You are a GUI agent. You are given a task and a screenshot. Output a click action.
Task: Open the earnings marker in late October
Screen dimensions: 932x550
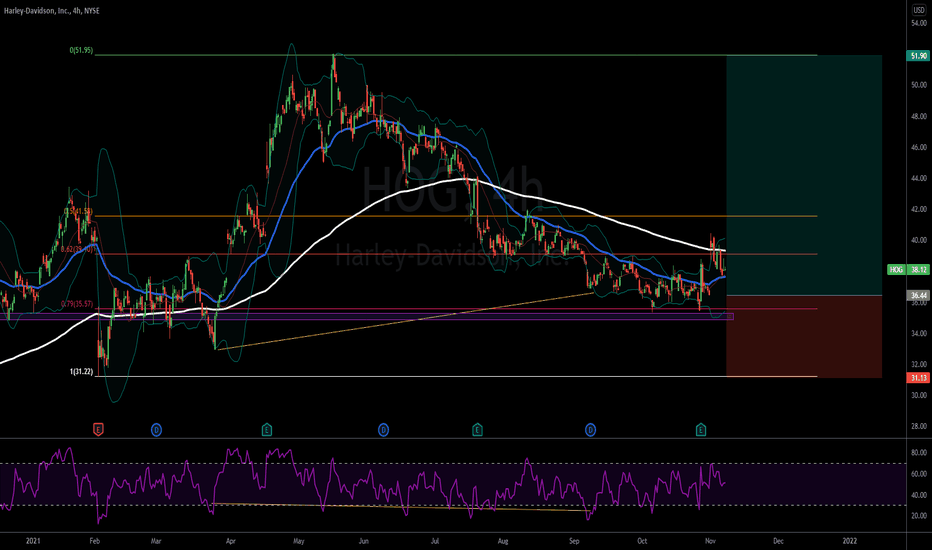click(701, 429)
